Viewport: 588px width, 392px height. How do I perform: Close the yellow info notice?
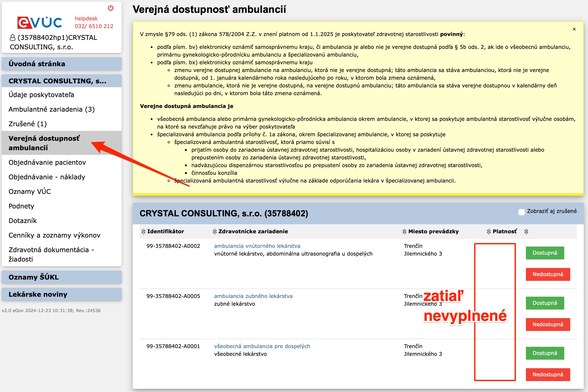[574, 29]
